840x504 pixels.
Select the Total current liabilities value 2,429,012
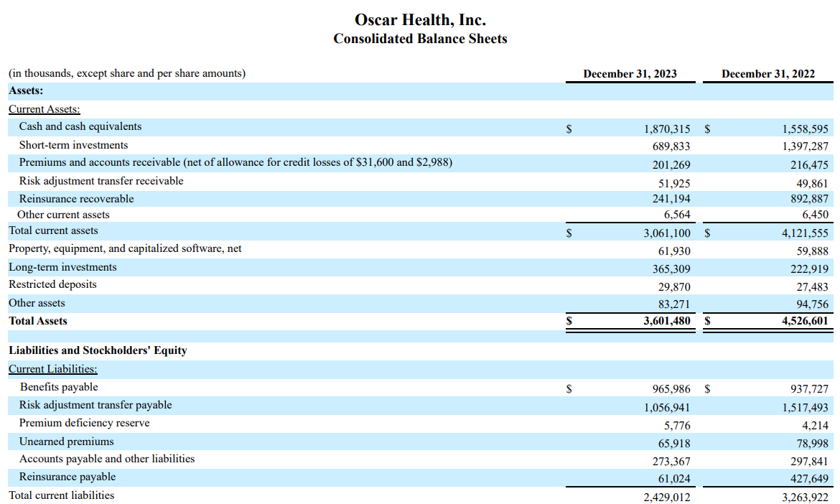pos(669,496)
